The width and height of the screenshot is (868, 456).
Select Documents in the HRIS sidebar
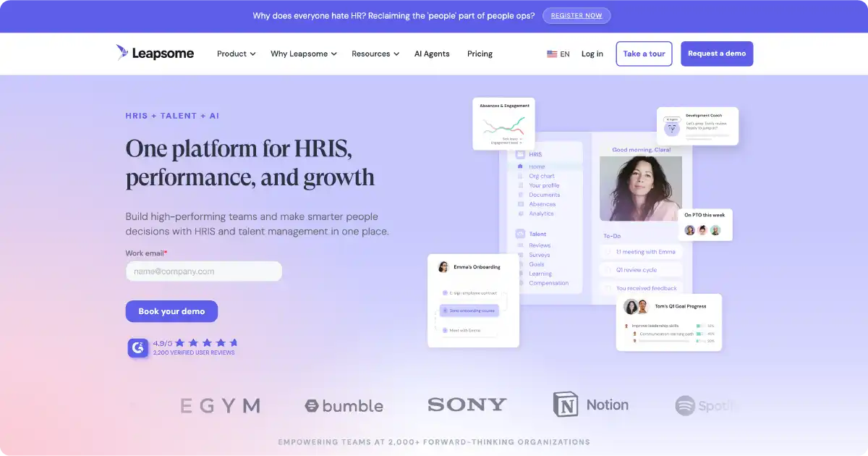click(x=544, y=195)
